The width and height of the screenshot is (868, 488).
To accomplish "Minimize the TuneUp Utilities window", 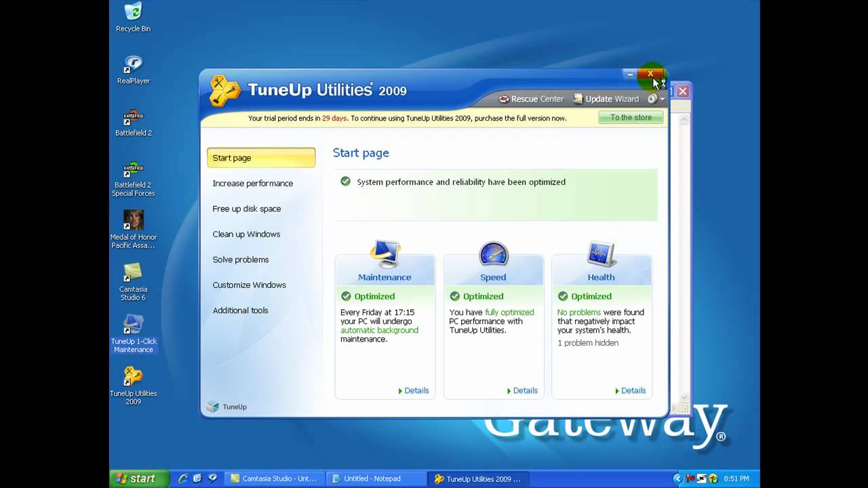I will 630,74.
